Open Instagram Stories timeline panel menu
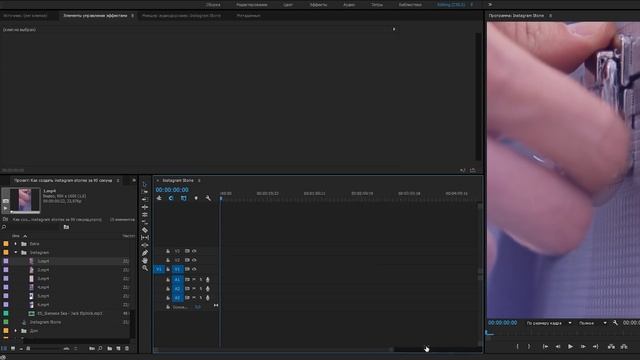640x360 pixels. click(199, 180)
